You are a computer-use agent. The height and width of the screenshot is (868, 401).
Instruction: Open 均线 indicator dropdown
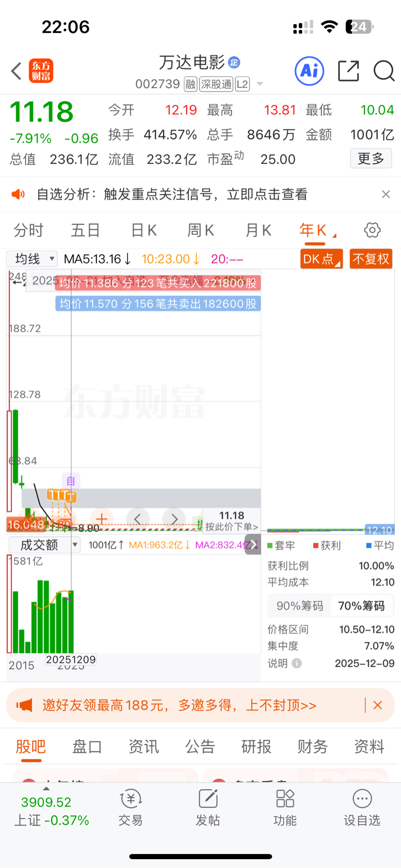coord(32,258)
